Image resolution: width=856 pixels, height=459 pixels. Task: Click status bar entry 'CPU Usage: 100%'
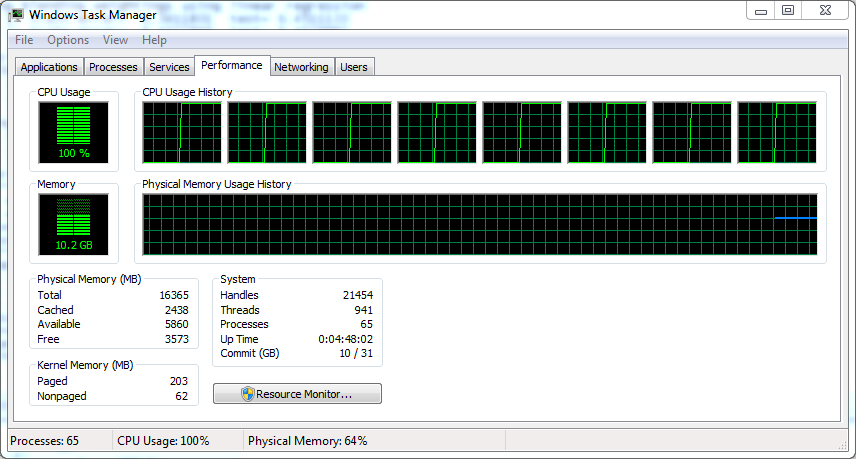click(163, 440)
